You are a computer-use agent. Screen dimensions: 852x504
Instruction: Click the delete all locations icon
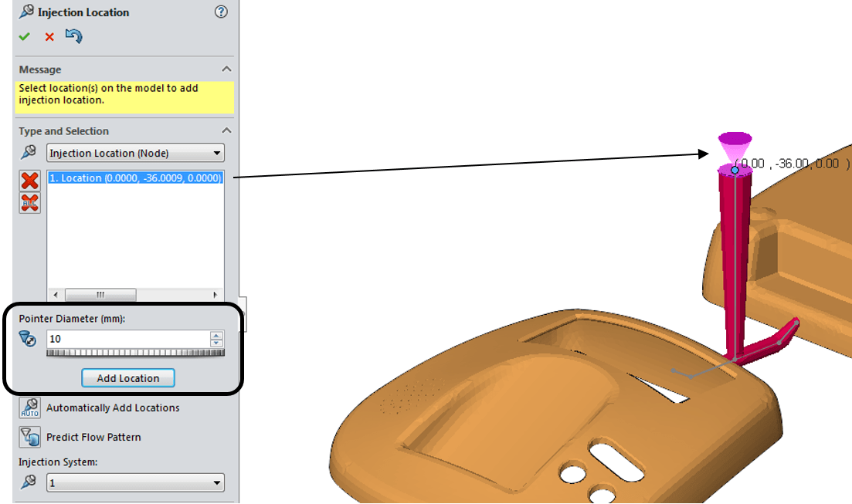(30, 203)
